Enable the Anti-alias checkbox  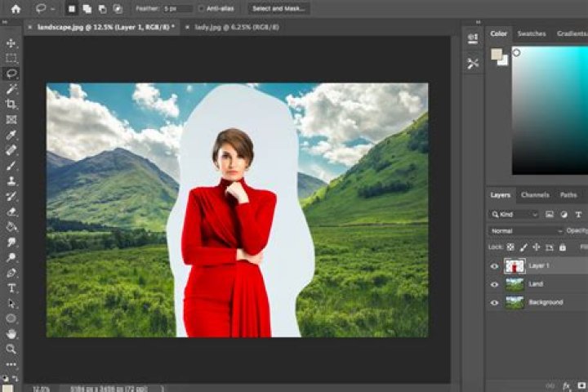point(202,9)
